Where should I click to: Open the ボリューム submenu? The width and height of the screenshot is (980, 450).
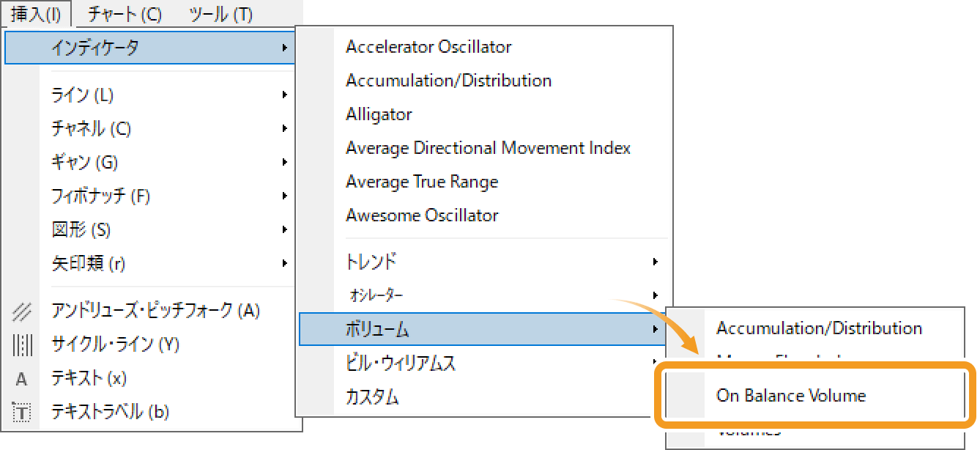pos(482,329)
